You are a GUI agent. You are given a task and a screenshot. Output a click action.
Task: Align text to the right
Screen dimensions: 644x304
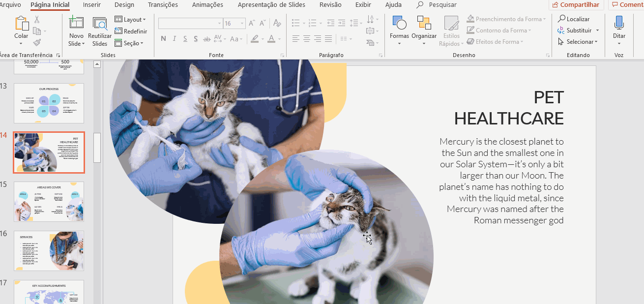(318, 39)
